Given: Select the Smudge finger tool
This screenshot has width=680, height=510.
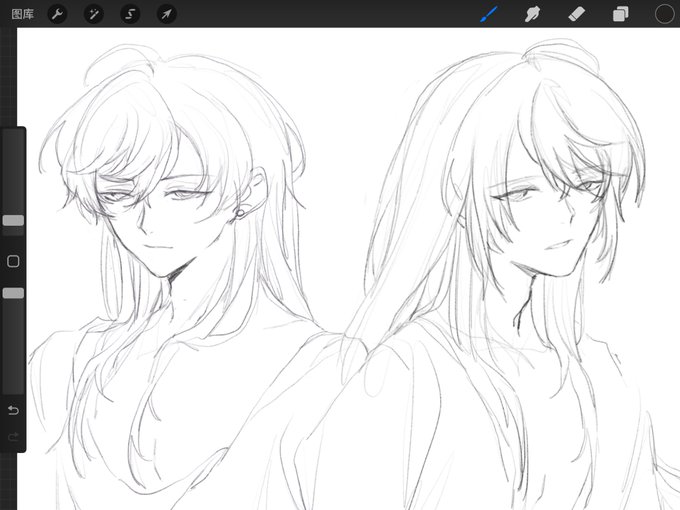Looking at the screenshot, I should click(533, 14).
